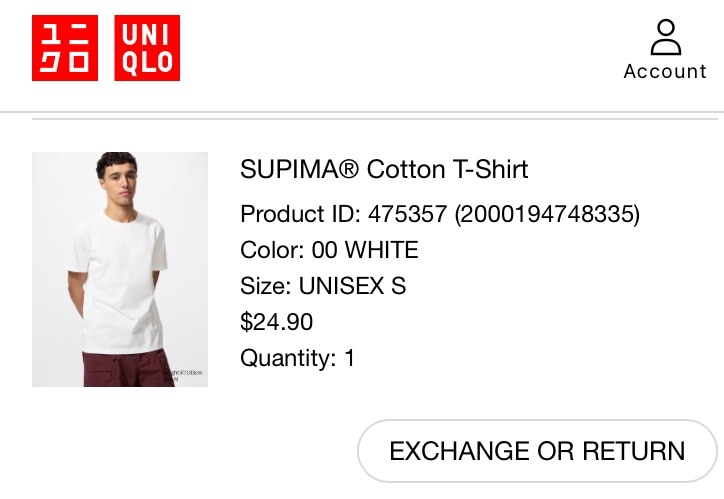
Task: Click the $24.90 price
Action: [277, 322]
